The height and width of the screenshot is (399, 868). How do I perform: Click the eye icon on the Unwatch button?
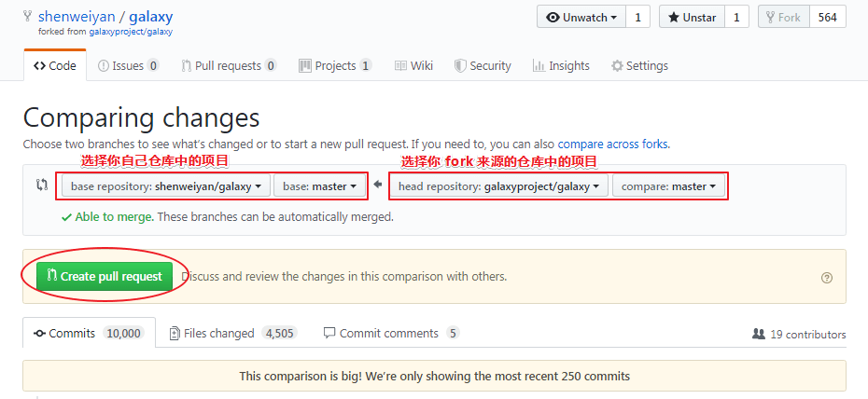(x=553, y=17)
